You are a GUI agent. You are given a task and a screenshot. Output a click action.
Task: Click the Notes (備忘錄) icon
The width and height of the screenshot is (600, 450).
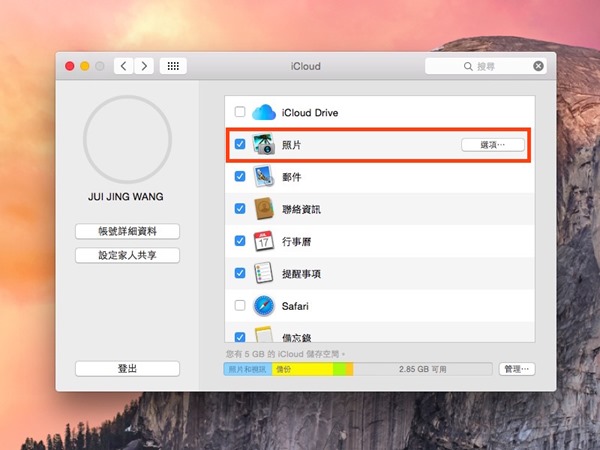coord(264,334)
